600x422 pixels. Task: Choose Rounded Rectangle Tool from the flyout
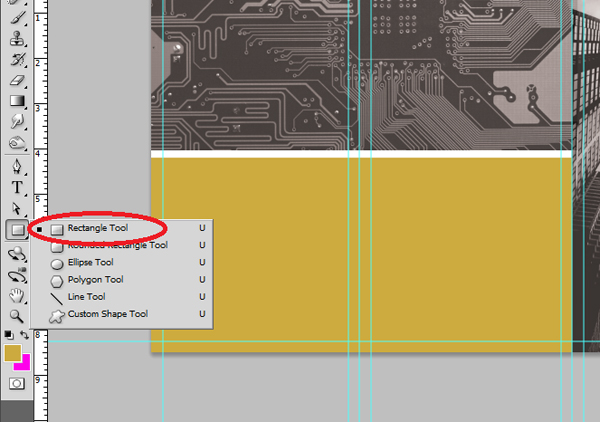point(122,245)
